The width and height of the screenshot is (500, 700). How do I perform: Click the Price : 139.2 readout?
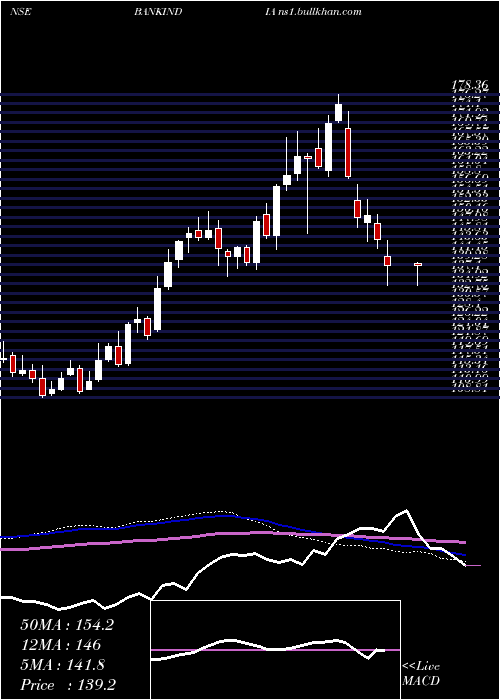coord(70,685)
